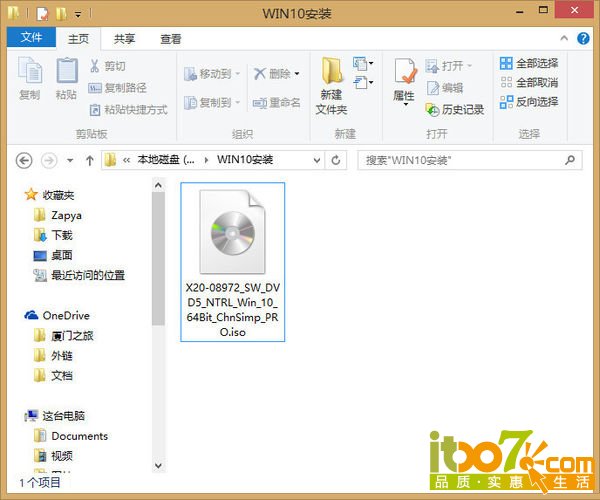Click the Refresh button
The height and width of the screenshot is (500, 600).
[x=336, y=160]
